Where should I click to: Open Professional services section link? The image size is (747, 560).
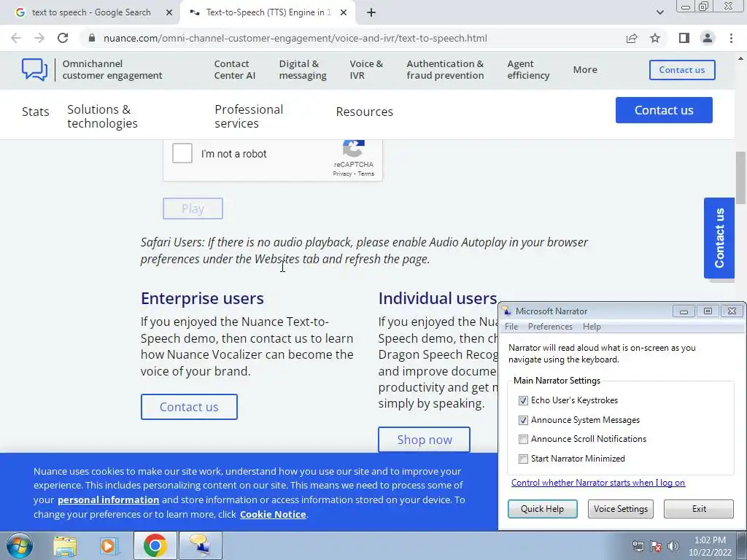pos(249,116)
